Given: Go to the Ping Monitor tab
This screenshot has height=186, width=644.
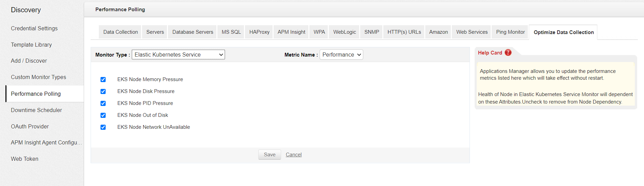Looking at the screenshot, I should point(510,32).
